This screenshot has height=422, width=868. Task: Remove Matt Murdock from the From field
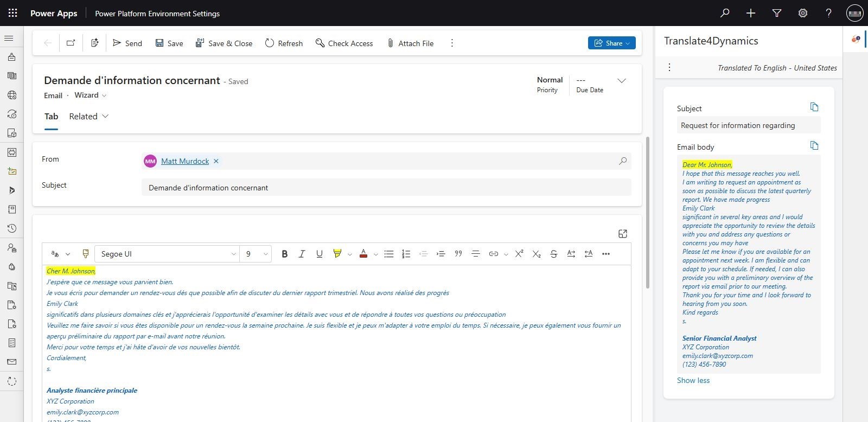coord(216,161)
